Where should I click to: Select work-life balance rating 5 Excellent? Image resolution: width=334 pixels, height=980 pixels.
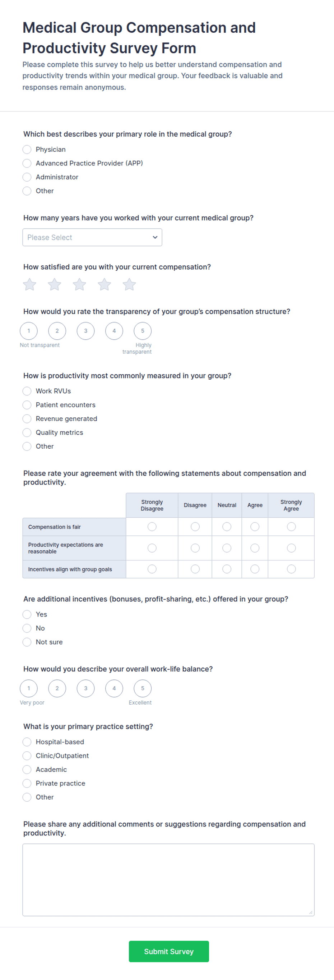coord(143,688)
